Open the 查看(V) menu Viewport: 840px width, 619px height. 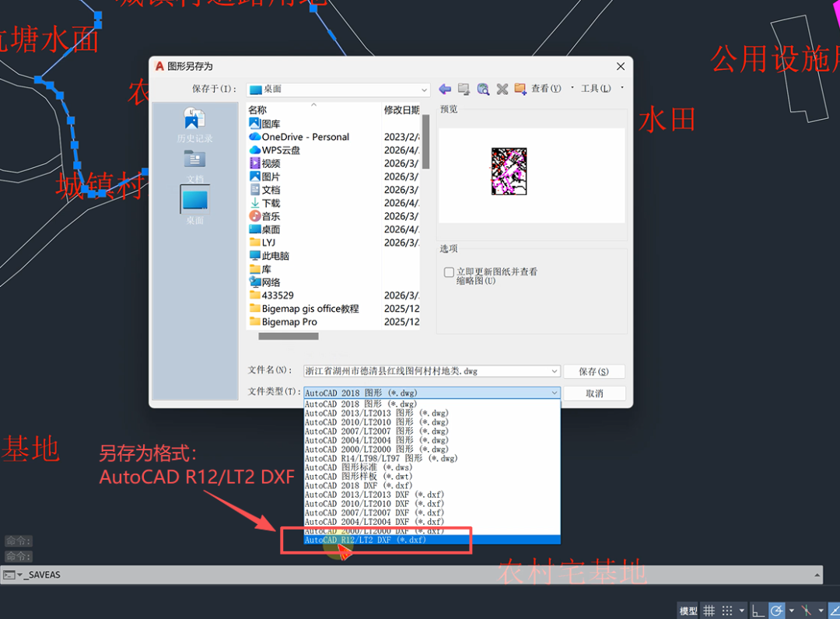(546, 89)
